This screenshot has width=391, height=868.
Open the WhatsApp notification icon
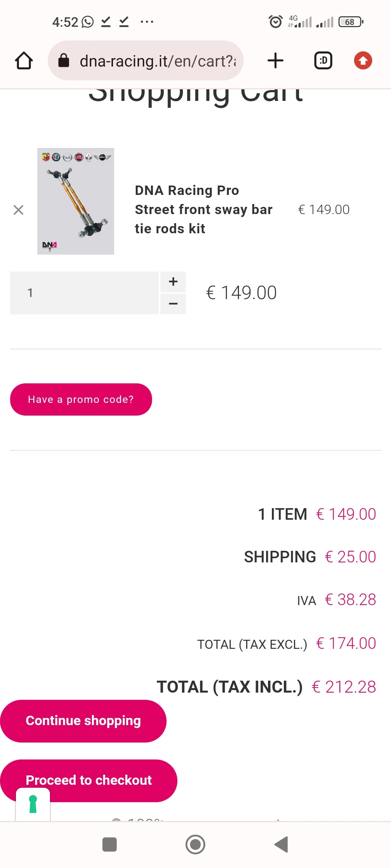point(88,22)
